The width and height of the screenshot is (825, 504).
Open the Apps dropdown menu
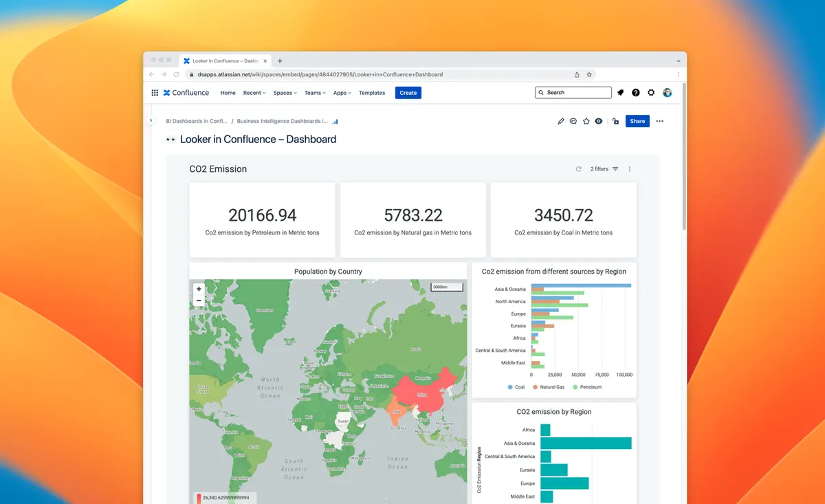342,93
